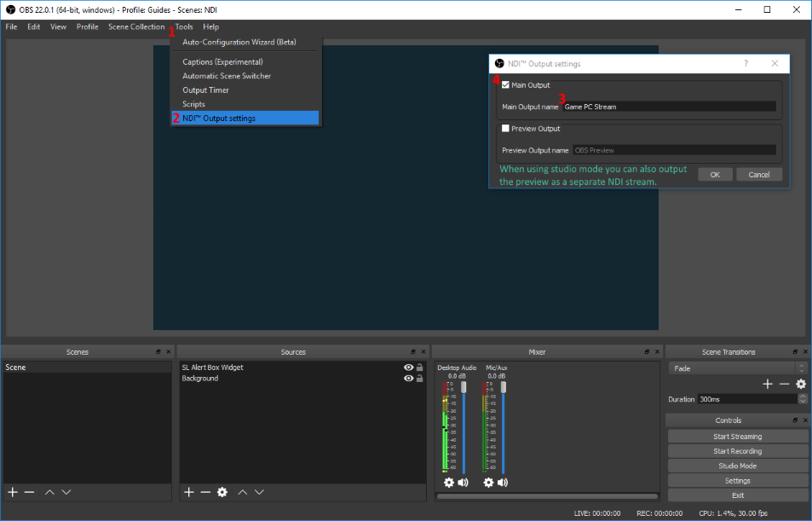Add a new scene with plus icon

(13, 492)
